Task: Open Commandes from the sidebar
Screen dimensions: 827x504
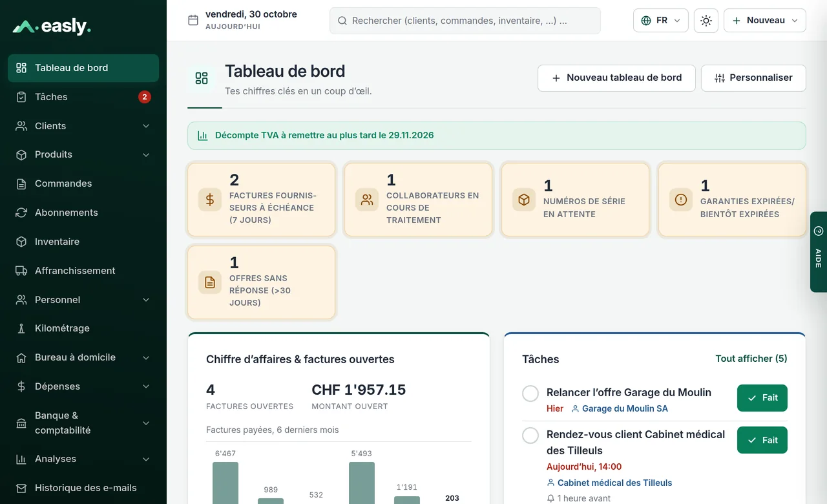Action: tap(83, 184)
